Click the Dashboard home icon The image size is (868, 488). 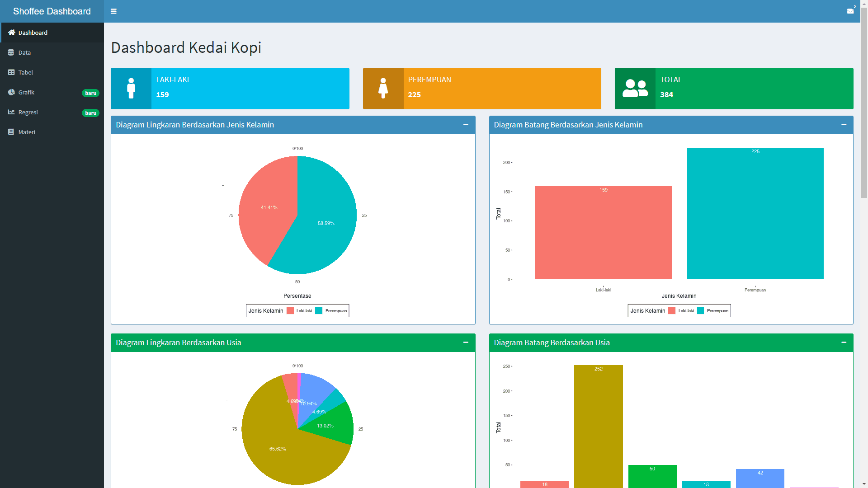point(12,33)
